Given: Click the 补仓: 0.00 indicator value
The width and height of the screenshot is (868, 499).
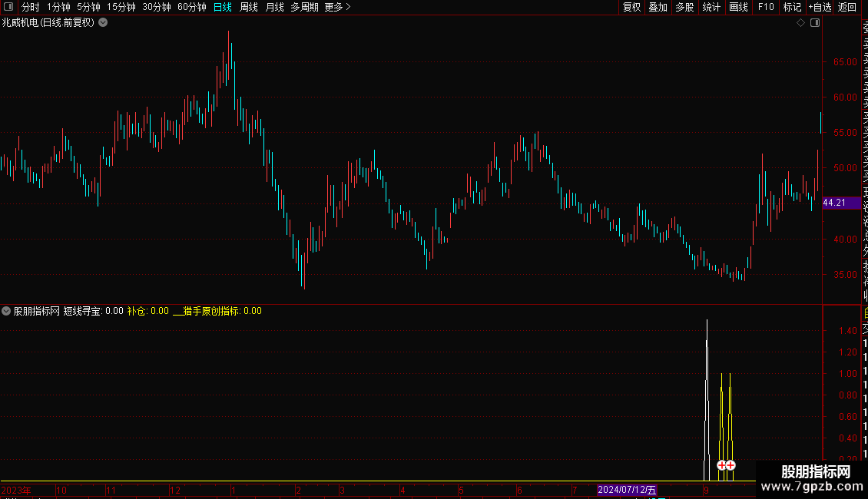Looking at the screenshot, I should pyautogui.click(x=147, y=311).
